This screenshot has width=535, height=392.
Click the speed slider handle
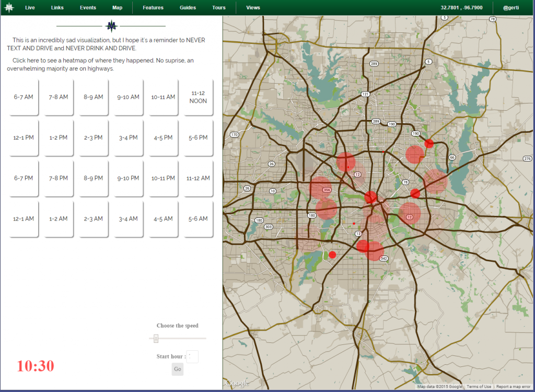156,339
